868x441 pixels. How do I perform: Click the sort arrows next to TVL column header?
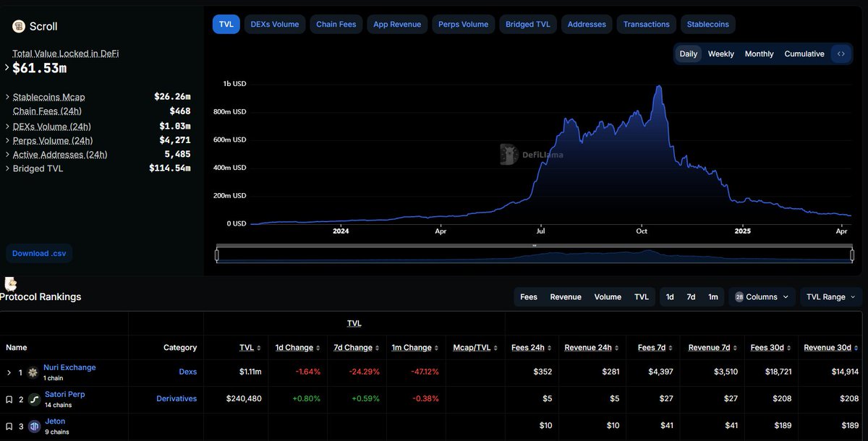pos(260,348)
